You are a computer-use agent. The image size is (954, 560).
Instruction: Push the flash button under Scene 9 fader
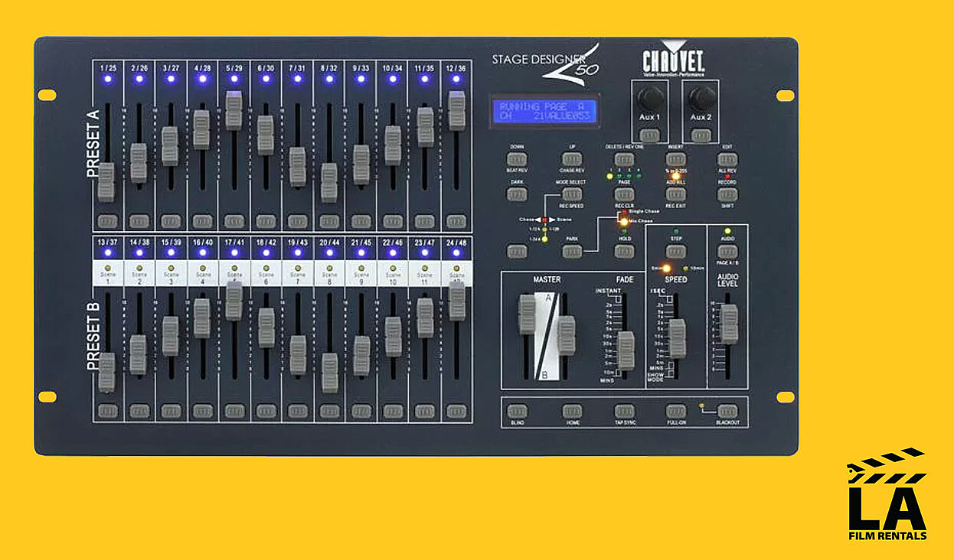361,411
